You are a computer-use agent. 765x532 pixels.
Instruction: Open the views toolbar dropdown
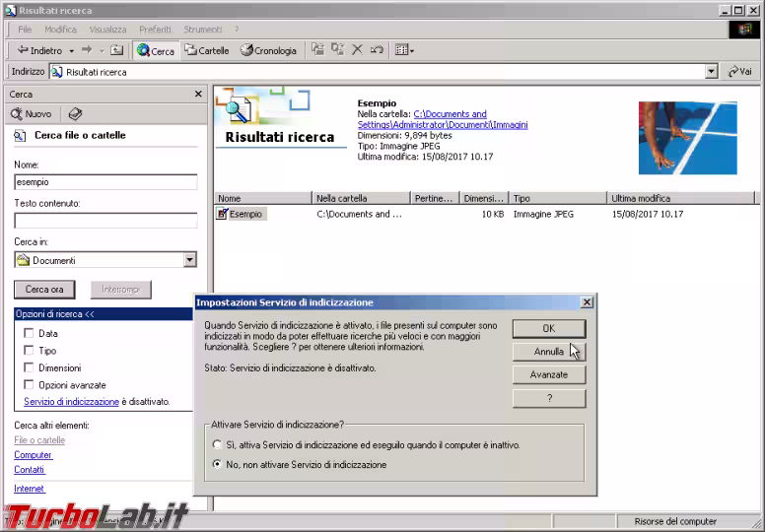(404, 50)
